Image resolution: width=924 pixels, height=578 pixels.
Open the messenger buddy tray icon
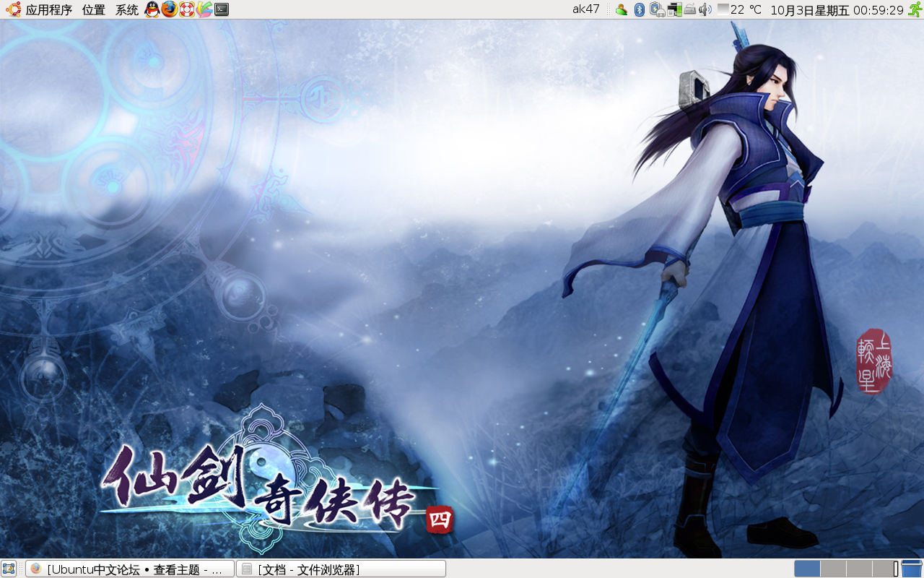coord(621,9)
